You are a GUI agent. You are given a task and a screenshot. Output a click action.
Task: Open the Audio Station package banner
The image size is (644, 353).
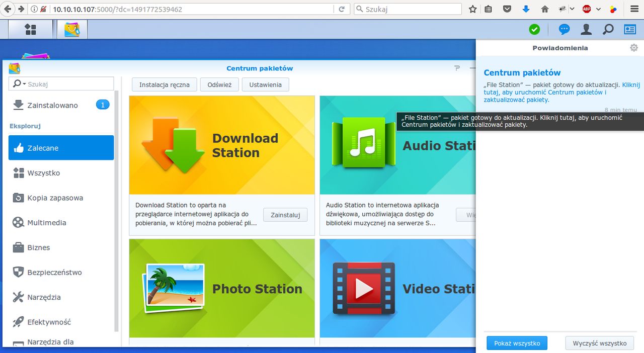[398, 145]
